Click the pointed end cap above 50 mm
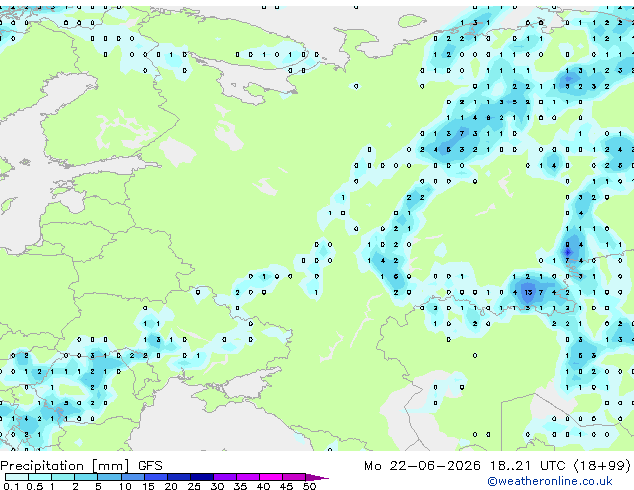634x490 pixels. coord(316,477)
